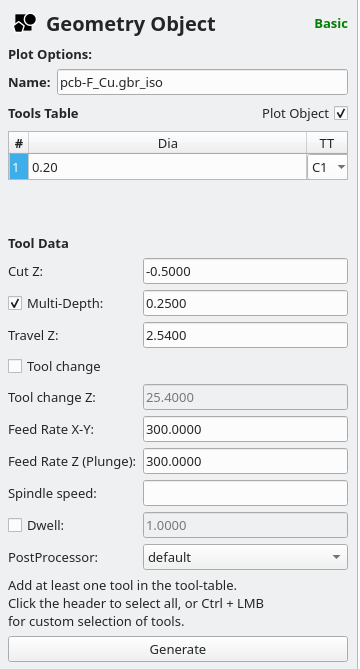
Task: Click the Travel Z input field
Action: [x=245, y=335]
